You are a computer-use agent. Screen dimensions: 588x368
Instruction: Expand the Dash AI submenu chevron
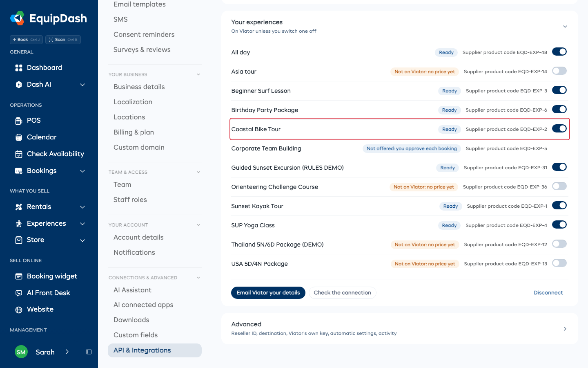[x=82, y=85]
